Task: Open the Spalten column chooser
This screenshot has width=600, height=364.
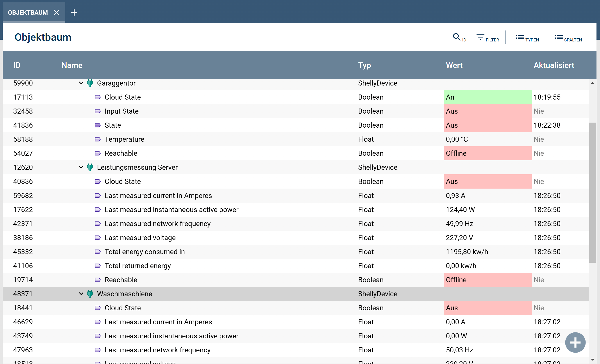Action: (559, 37)
